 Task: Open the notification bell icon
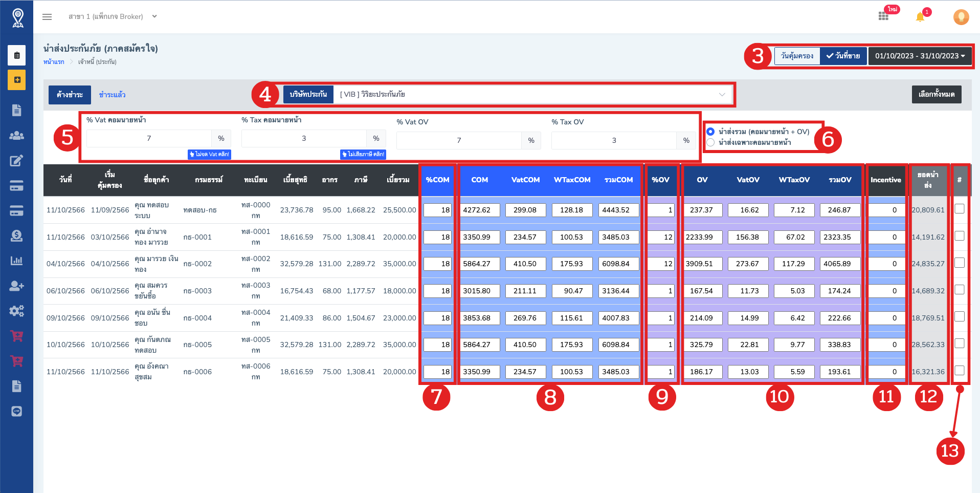[920, 17]
